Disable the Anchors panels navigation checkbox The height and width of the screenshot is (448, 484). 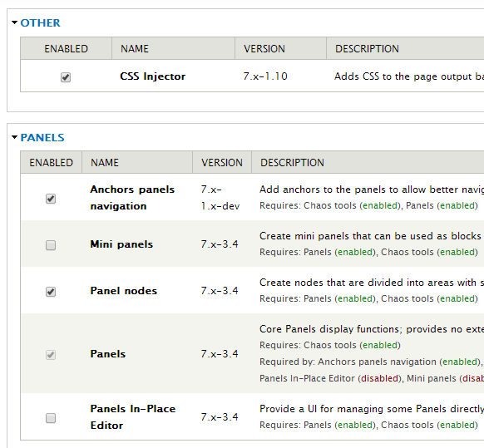click(x=51, y=199)
